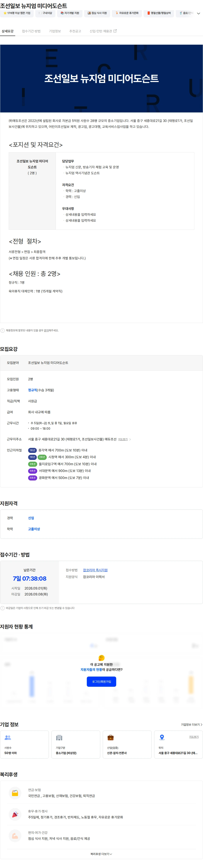Screen dimensions: 203x868
Task: Click the info icon beside 마감일은 기업의 사정 notice
Action: click(x=3, y=608)
